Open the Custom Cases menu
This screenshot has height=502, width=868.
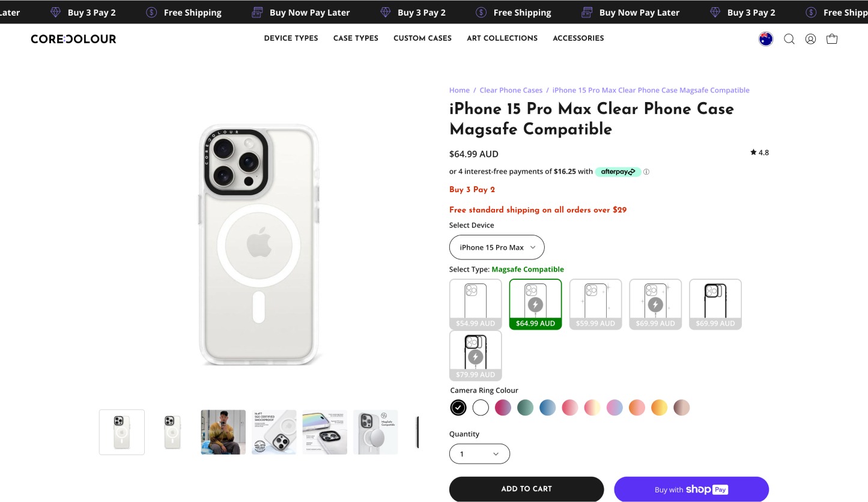[422, 38]
